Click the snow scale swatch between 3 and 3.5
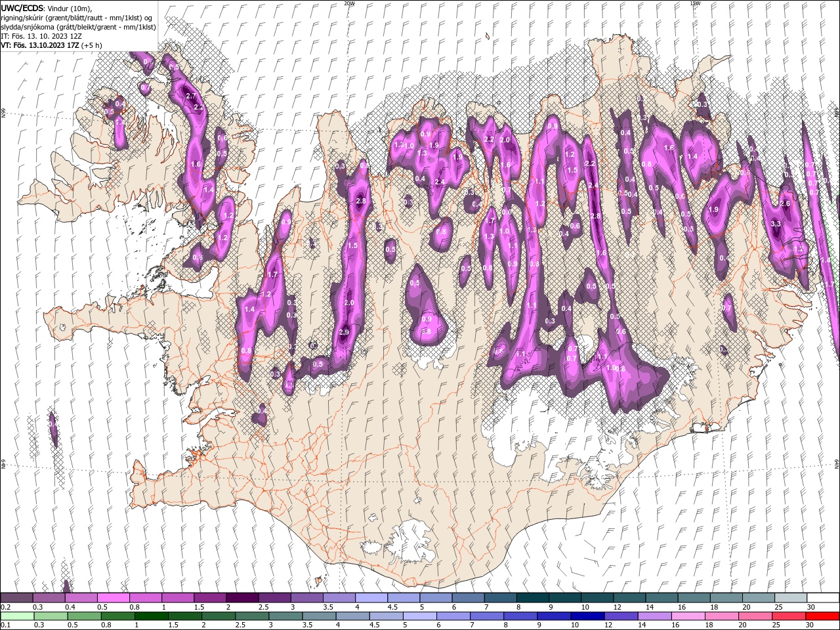The width and height of the screenshot is (840, 630). pos(306,598)
